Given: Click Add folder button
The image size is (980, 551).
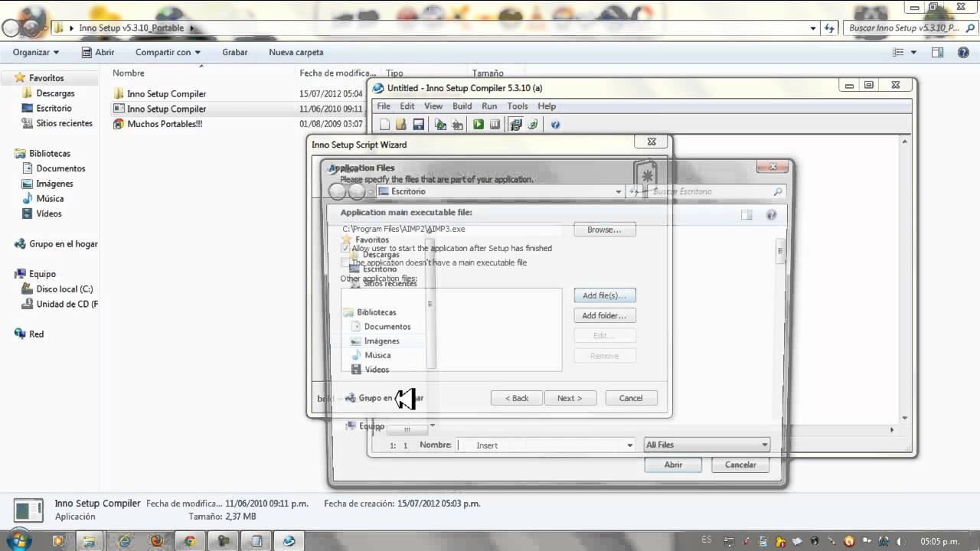Looking at the screenshot, I should pos(605,315).
